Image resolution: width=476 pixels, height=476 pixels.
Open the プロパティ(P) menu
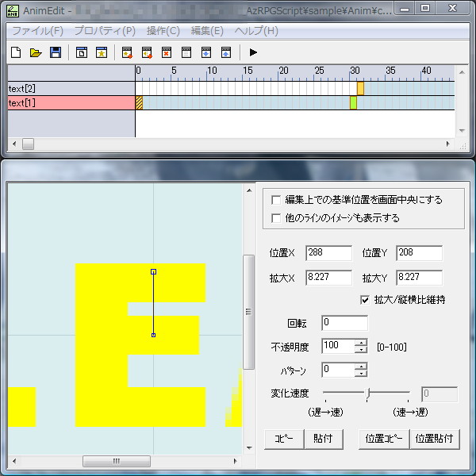[x=105, y=31]
